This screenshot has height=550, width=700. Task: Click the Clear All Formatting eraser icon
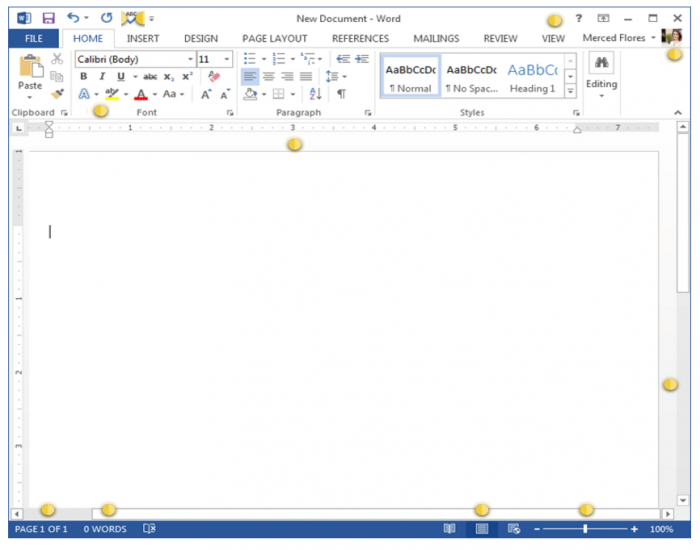(214, 76)
